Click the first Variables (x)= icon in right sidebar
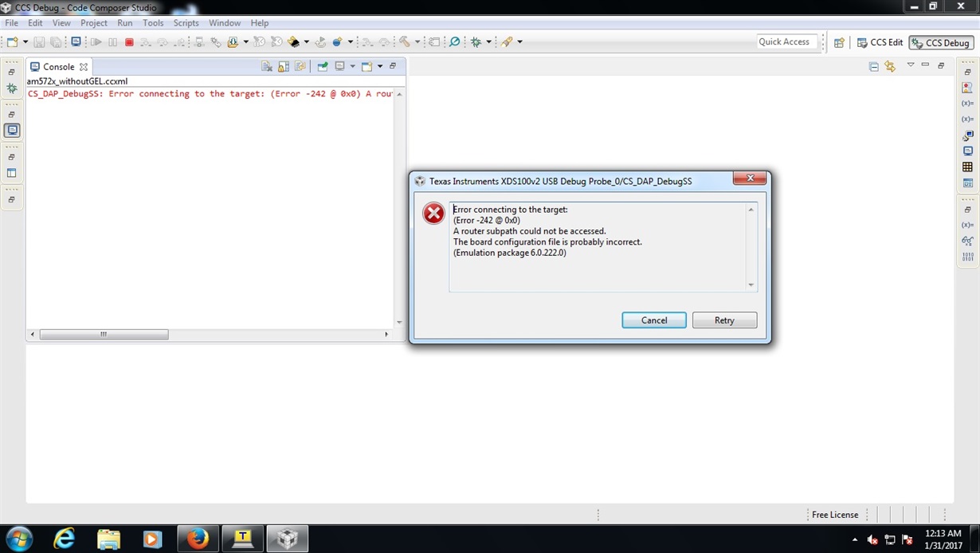 967,103
